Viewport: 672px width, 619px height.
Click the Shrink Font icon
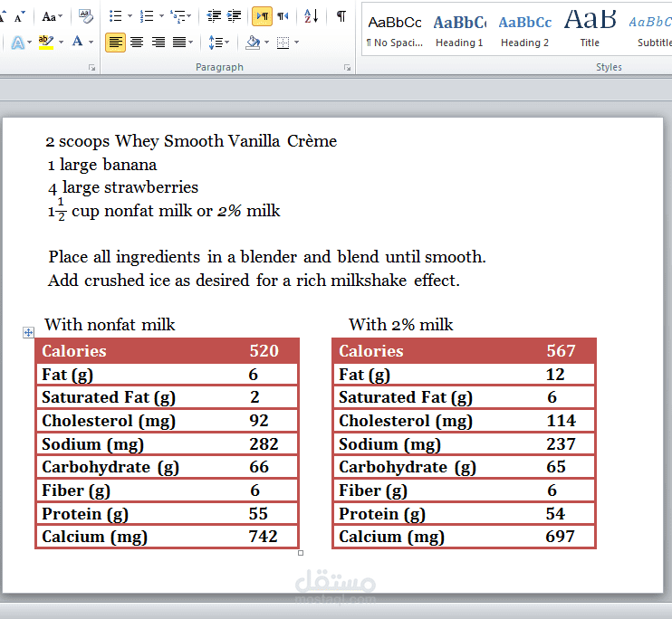click(19, 16)
